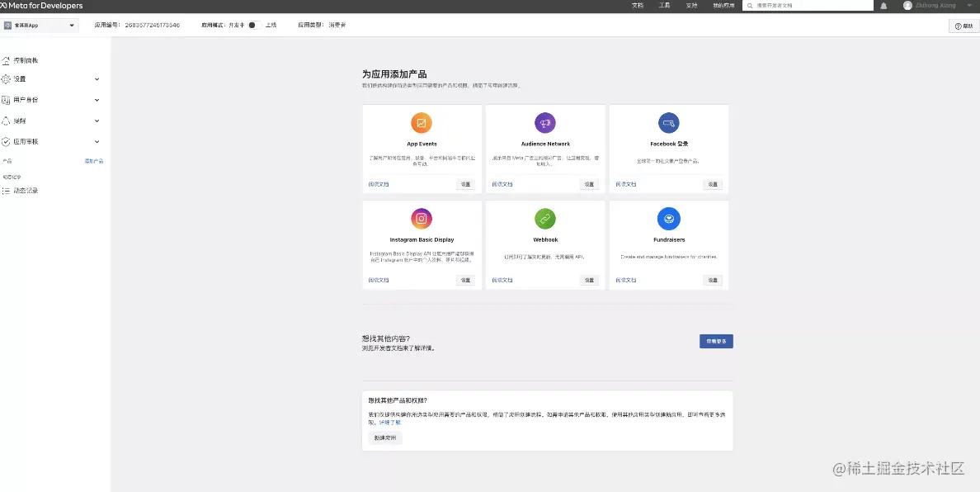Focus the 搜索开发者文档 search field
The width and height of the screenshot is (980, 492).
[808, 5]
